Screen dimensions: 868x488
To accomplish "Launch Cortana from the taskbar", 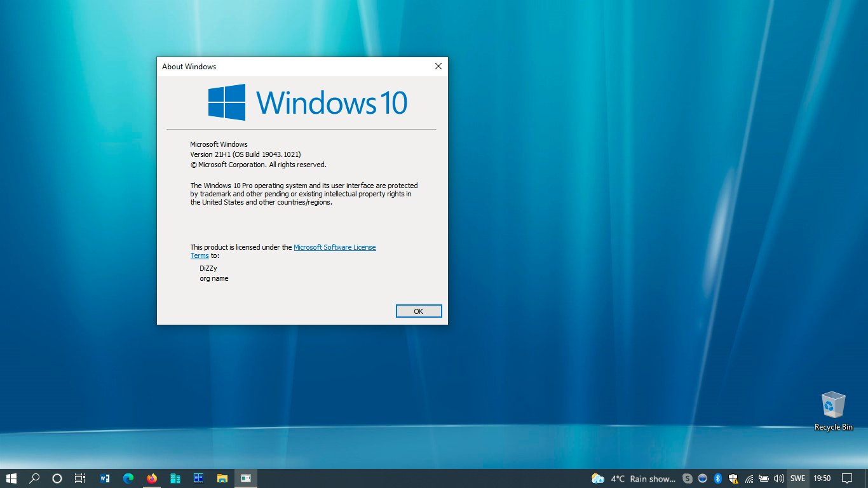I will [x=57, y=478].
